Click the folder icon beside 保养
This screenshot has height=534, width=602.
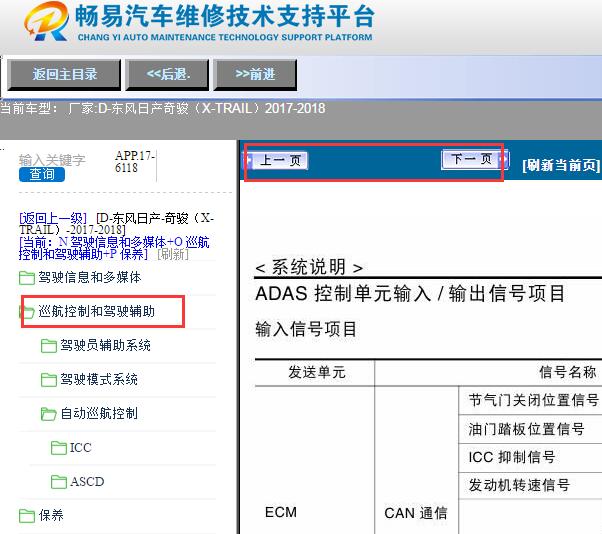(27, 516)
